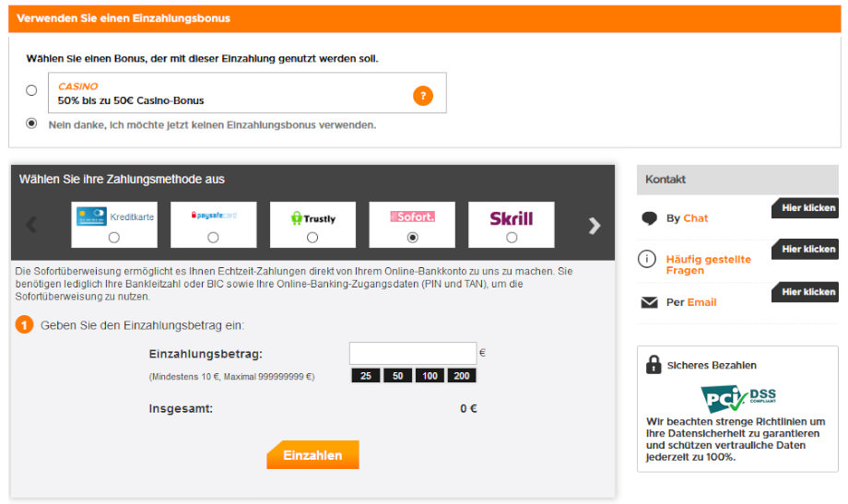Open the By Chat contact link
Image resolution: width=848 pixels, height=504 pixels.
pyautogui.click(x=687, y=218)
